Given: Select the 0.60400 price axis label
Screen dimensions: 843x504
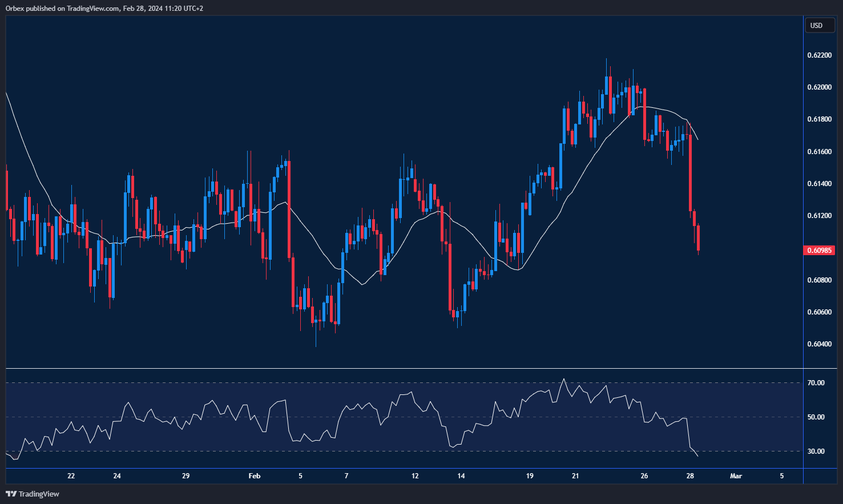Looking at the screenshot, I should pyautogui.click(x=819, y=344).
